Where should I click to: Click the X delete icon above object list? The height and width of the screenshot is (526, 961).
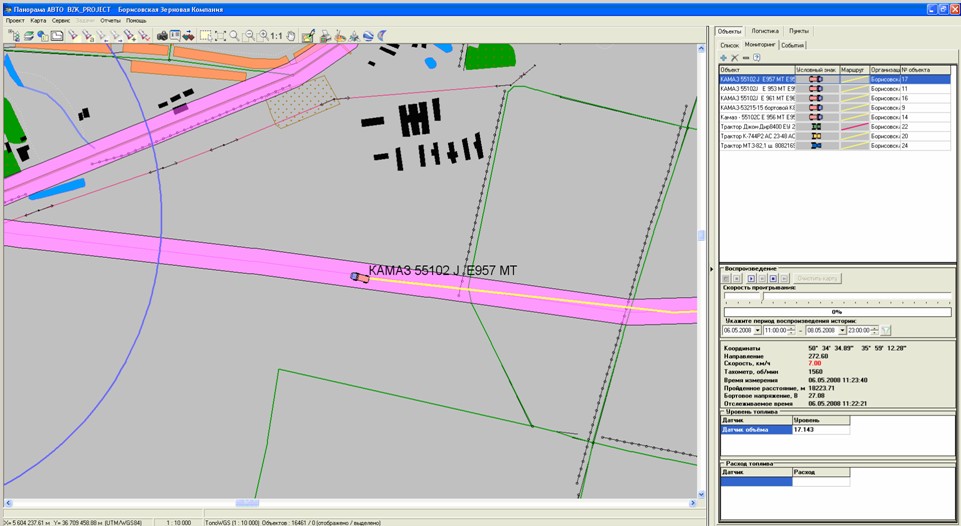[735, 57]
